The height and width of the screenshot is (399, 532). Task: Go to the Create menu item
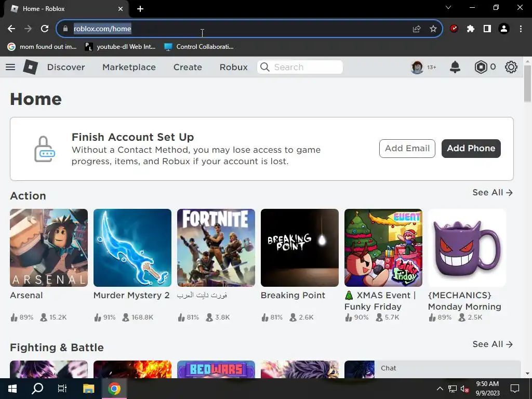tap(188, 67)
